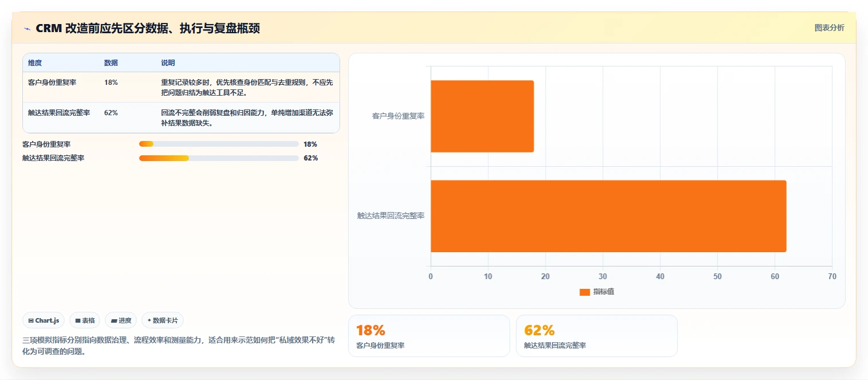Click the 62% label beside progress bar
This screenshot has height=380, width=868.
(x=310, y=158)
